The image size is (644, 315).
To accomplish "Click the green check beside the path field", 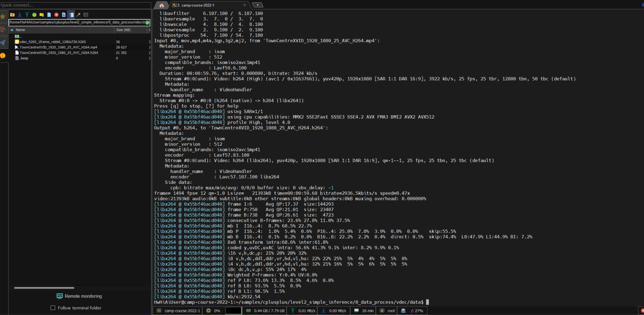I will coord(147,22).
